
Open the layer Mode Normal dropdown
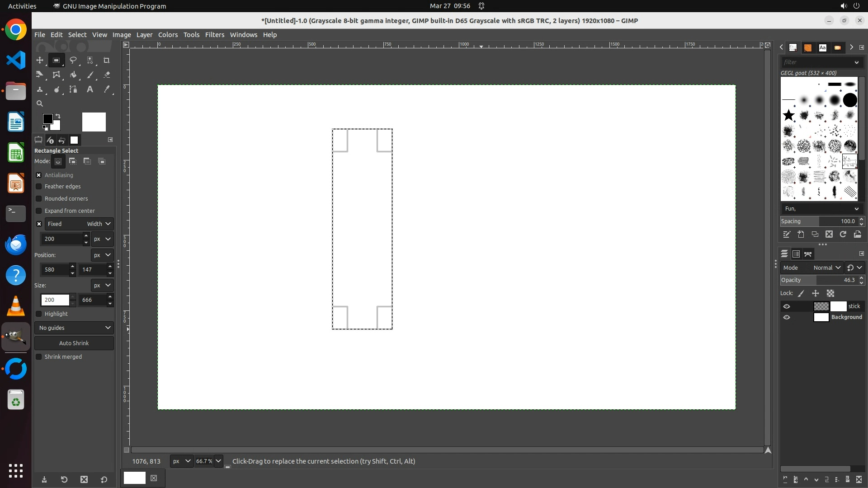click(826, 268)
